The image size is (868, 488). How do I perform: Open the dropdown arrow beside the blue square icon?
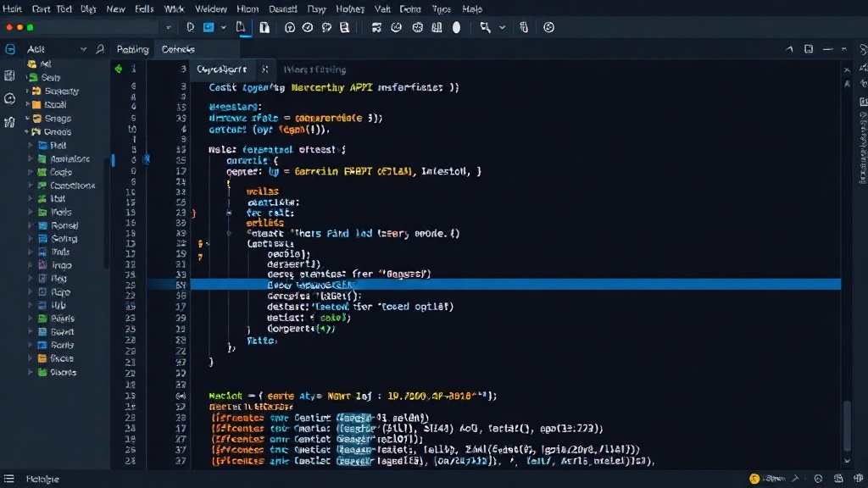tap(223, 27)
